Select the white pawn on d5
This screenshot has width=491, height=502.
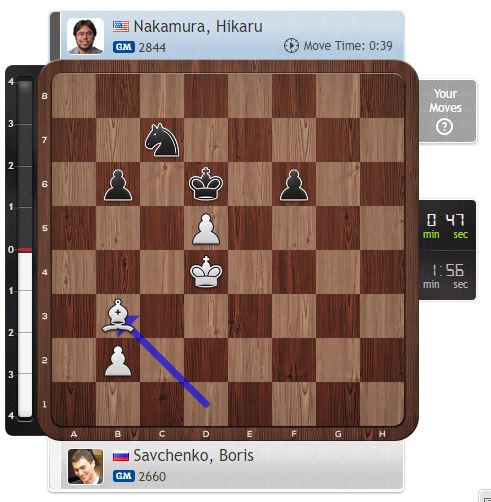[206, 229]
